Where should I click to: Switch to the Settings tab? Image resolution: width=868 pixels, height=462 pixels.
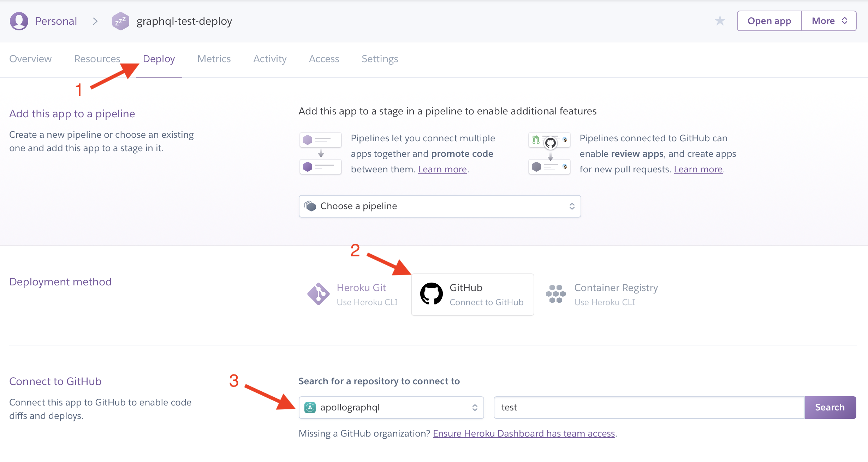tap(380, 59)
